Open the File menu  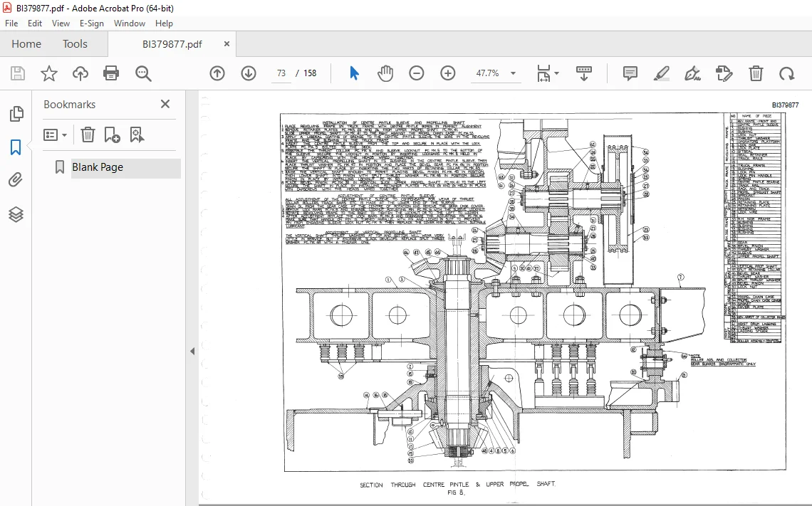click(x=11, y=23)
